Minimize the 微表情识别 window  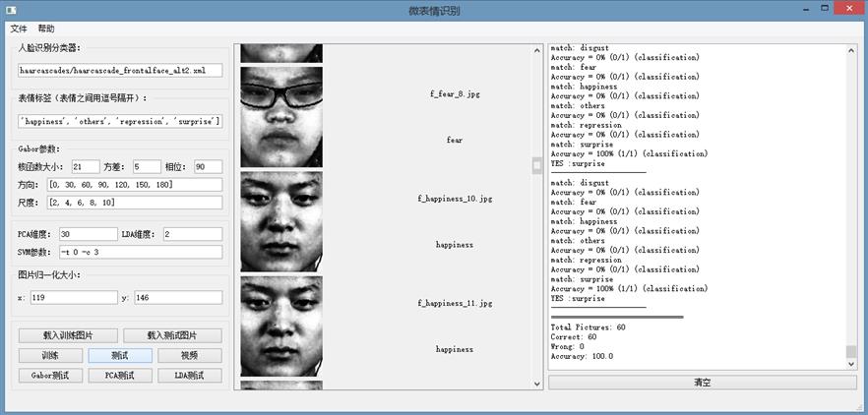(807, 8)
